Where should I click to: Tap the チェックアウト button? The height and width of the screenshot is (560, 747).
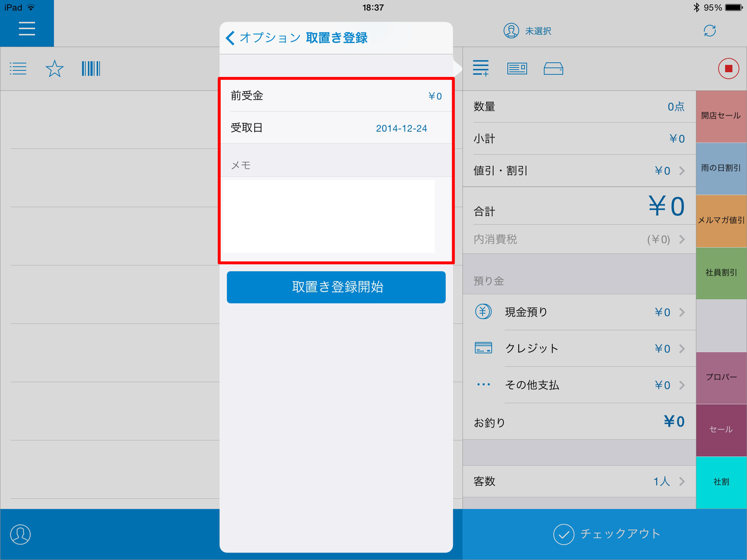(x=605, y=534)
